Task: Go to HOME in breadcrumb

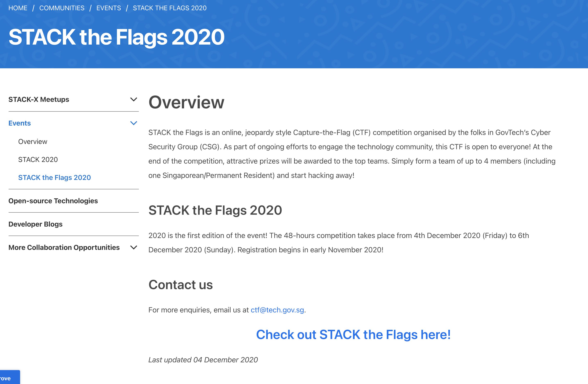Action: click(18, 8)
